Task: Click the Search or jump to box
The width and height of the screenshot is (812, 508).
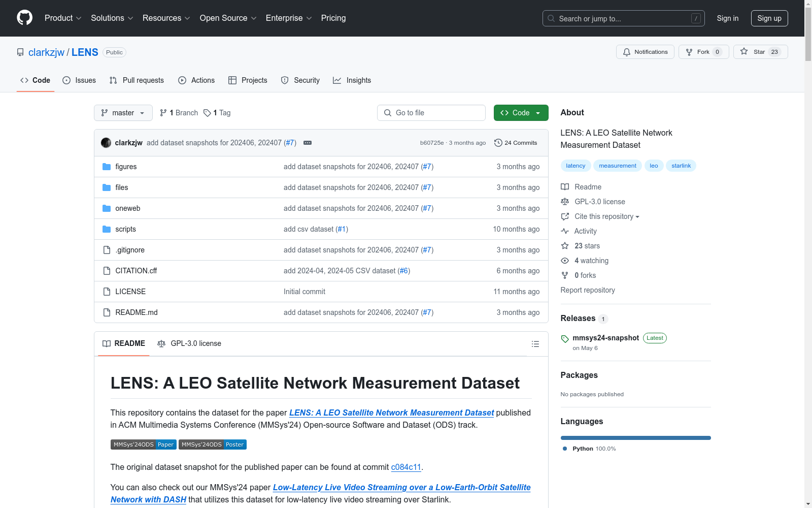Action: point(624,18)
